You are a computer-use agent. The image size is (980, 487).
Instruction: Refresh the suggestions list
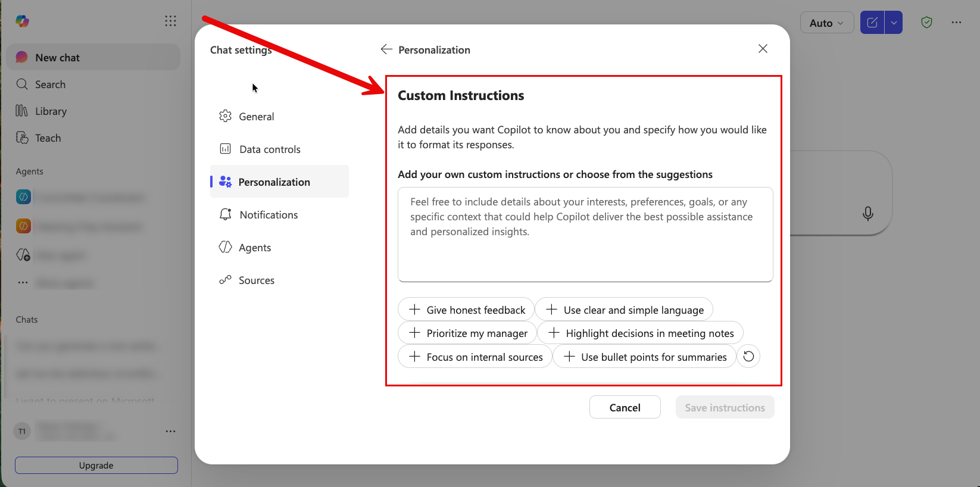[x=748, y=357]
